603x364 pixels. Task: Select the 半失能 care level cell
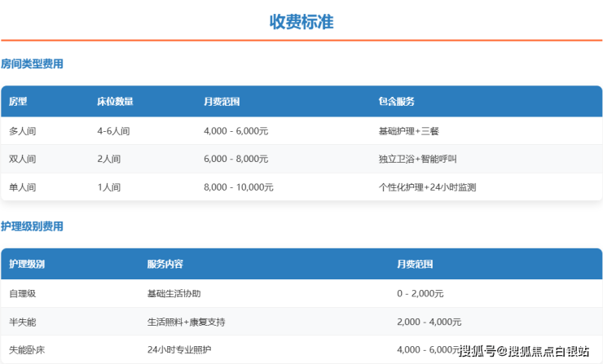[23, 322]
